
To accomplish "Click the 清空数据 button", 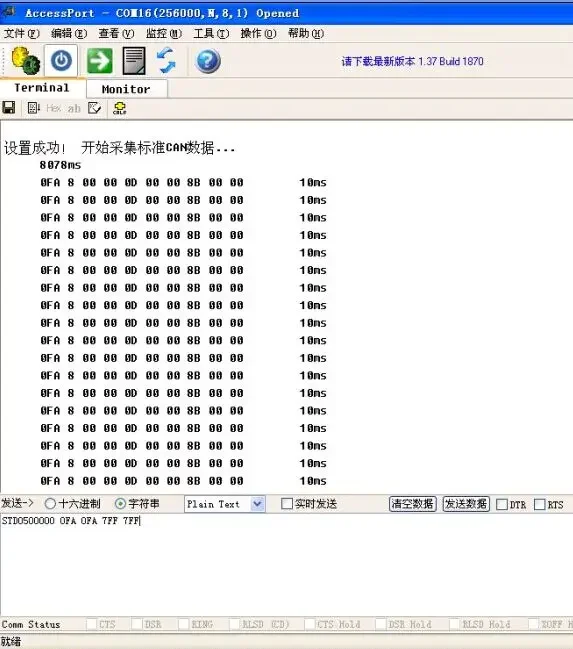I will 413,504.
